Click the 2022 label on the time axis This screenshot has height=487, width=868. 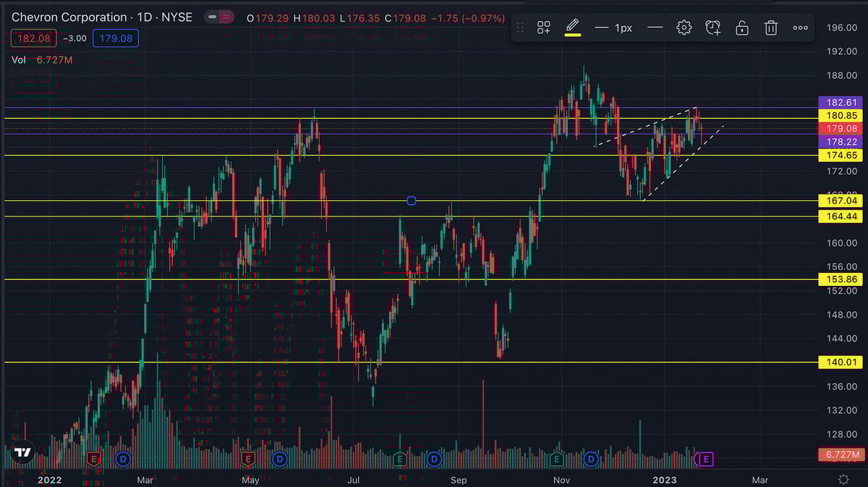click(49, 479)
